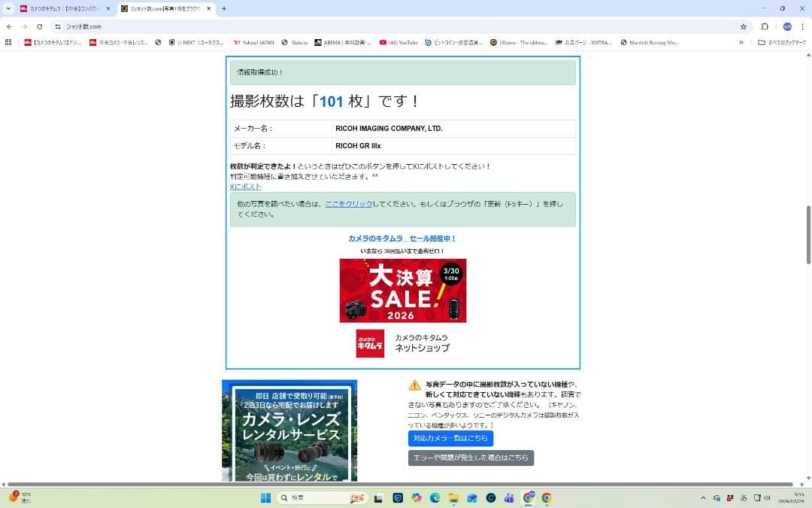The width and height of the screenshot is (812, 508).
Task: Click the 情報取得成功！ message
Action: 403,72
